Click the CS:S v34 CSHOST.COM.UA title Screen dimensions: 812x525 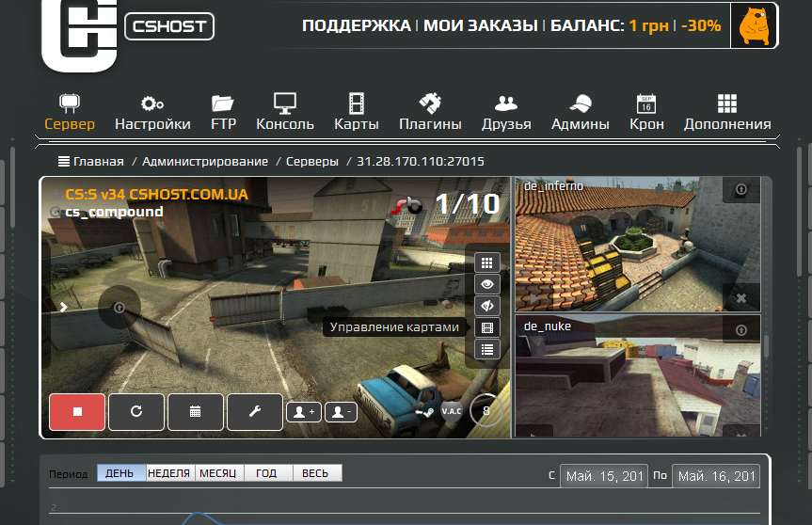coord(156,195)
